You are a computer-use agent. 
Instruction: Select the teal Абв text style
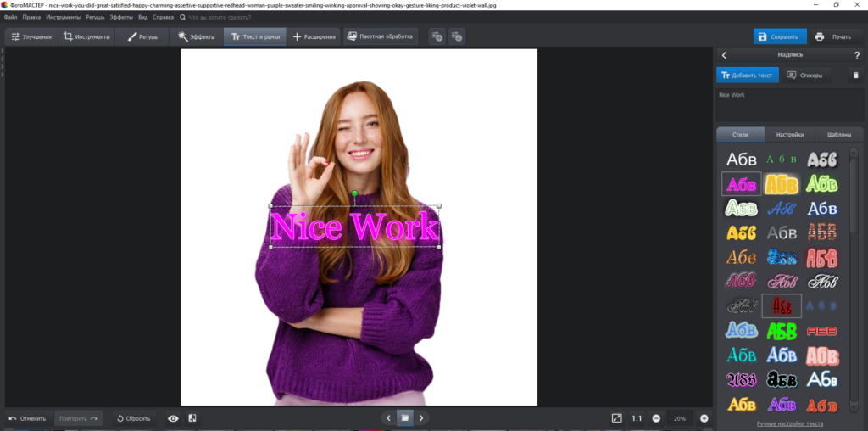(741, 355)
